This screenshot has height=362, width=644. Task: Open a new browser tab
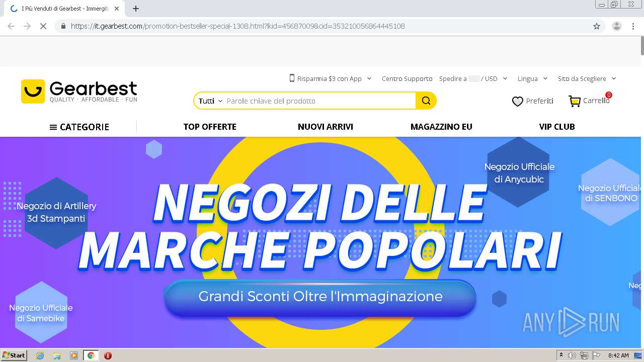point(136,9)
